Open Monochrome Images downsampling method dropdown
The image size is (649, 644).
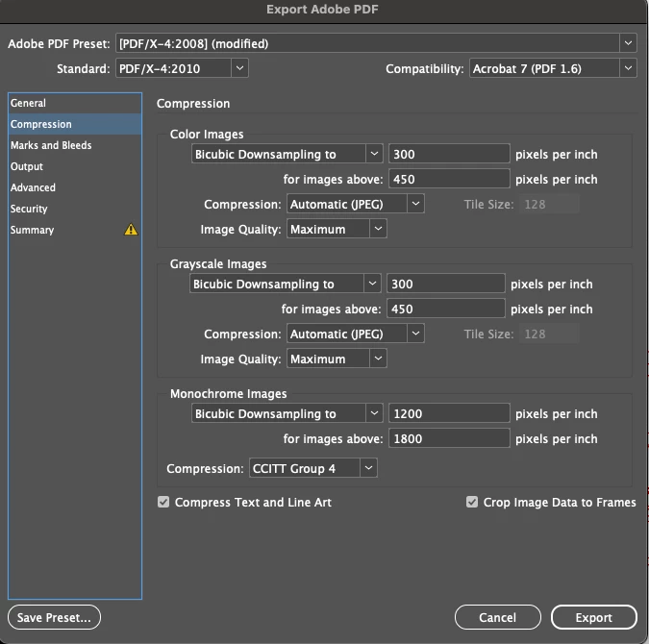(x=287, y=413)
